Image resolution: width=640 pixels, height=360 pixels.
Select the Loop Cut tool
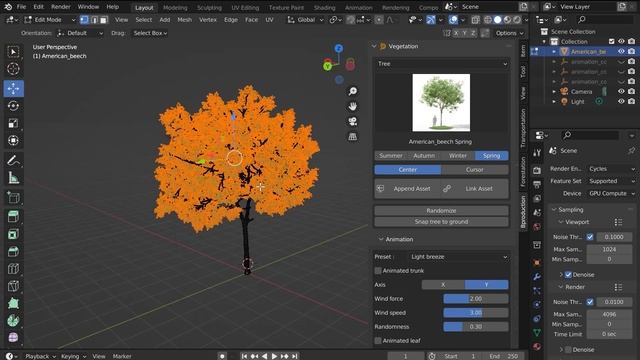[13, 269]
